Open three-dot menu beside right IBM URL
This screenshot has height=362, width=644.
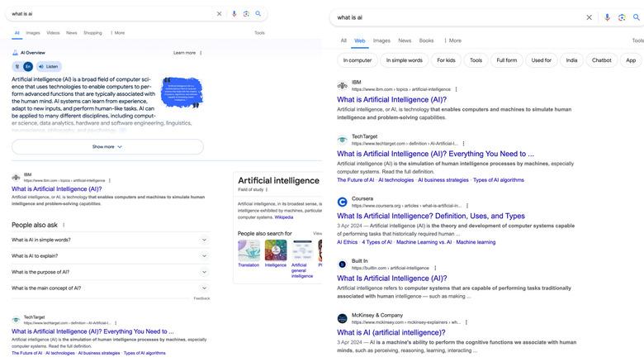(x=456, y=89)
